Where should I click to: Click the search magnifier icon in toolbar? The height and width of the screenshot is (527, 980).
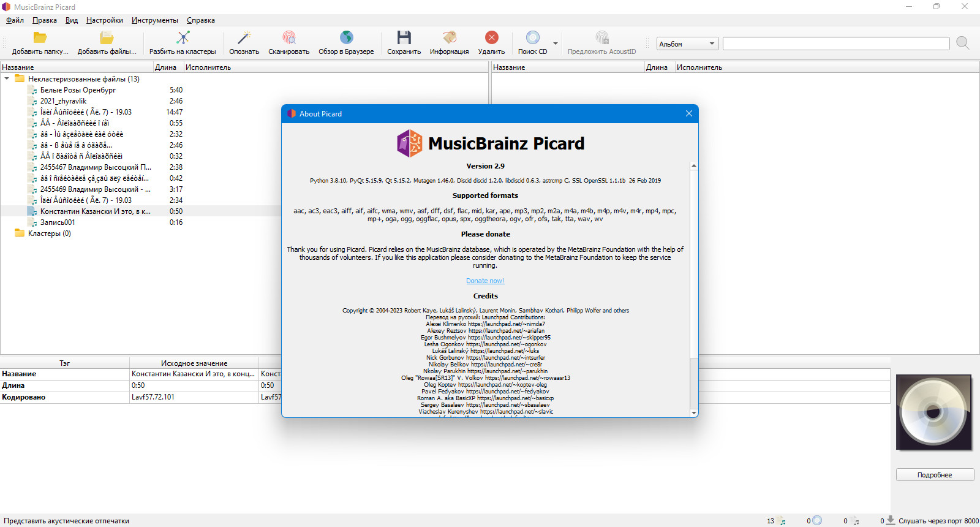[963, 43]
